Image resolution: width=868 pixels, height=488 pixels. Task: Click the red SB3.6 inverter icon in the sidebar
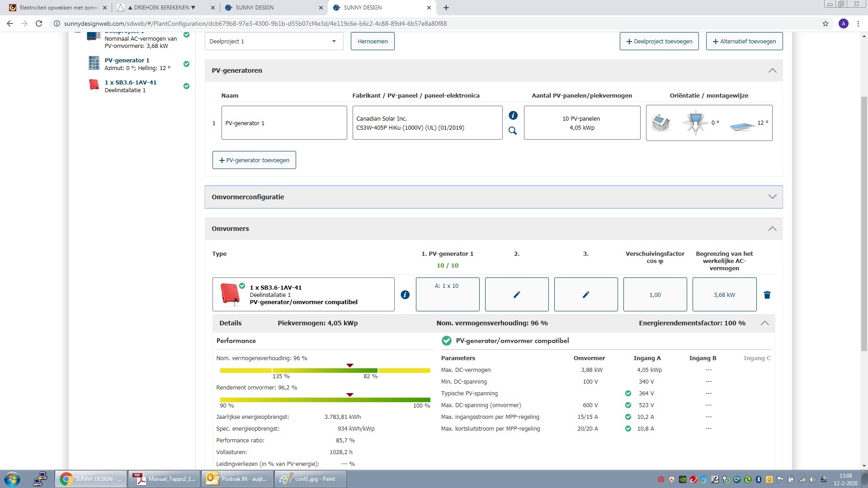click(94, 85)
